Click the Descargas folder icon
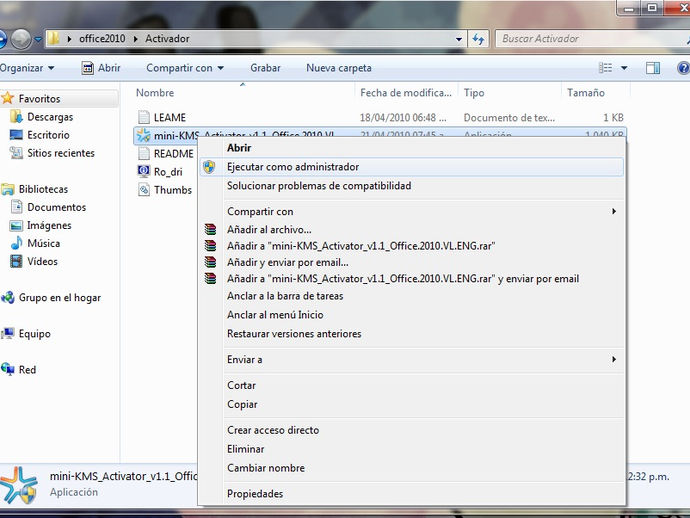690x518 pixels. click(x=16, y=117)
